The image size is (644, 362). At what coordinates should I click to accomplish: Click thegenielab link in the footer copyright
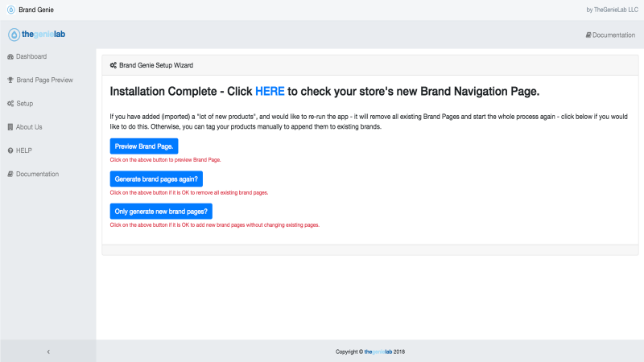click(x=378, y=352)
